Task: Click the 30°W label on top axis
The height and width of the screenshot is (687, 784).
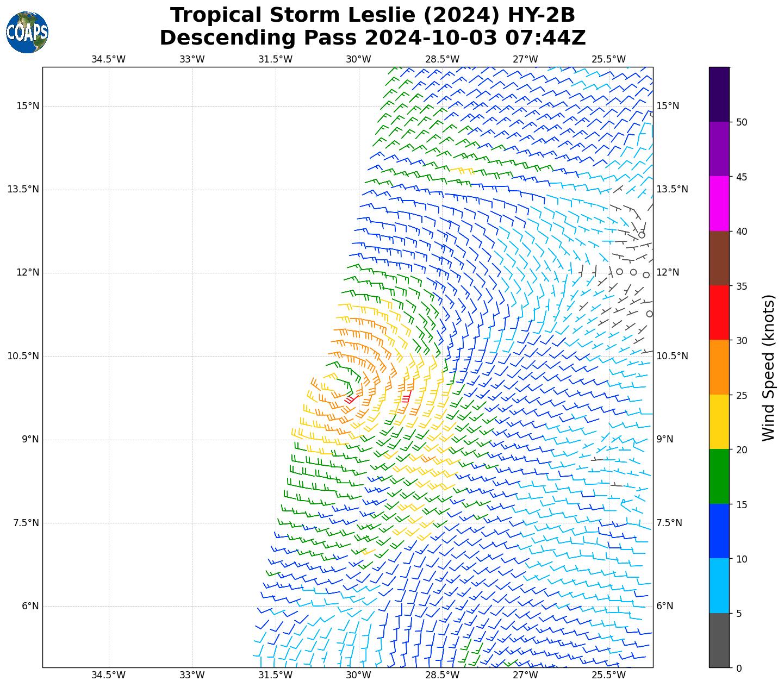Action: tap(358, 59)
